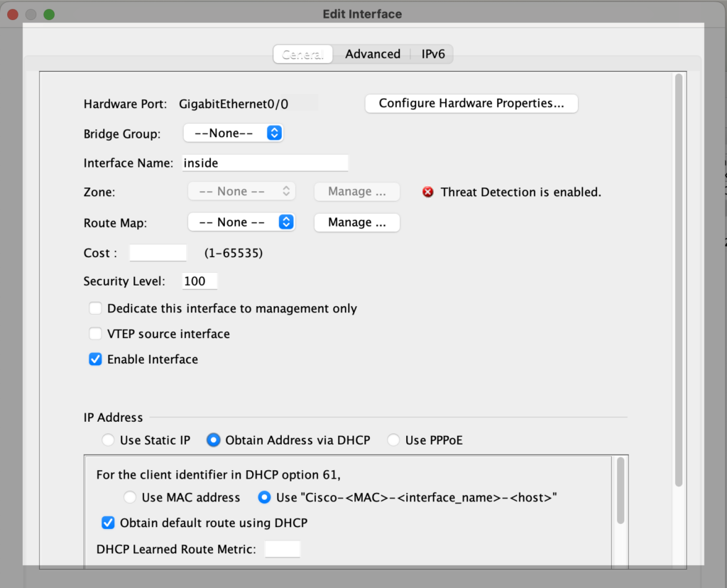Click the Security Level input field

click(199, 281)
